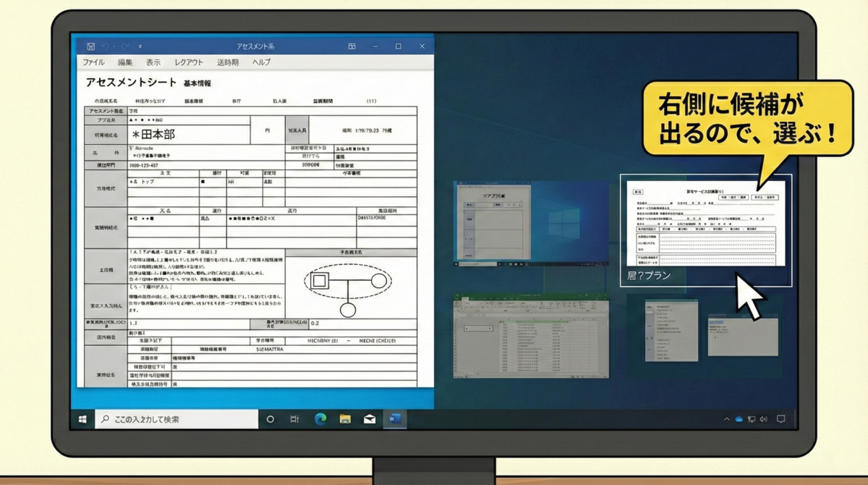This screenshot has width=868, height=485.
Task: Expand the hidden system tray icons chevron
Action: click(x=727, y=419)
